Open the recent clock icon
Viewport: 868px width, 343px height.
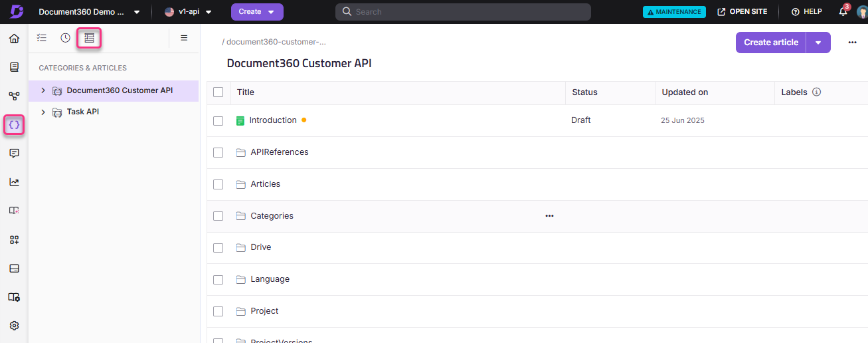pyautogui.click(x=65, y=38)
